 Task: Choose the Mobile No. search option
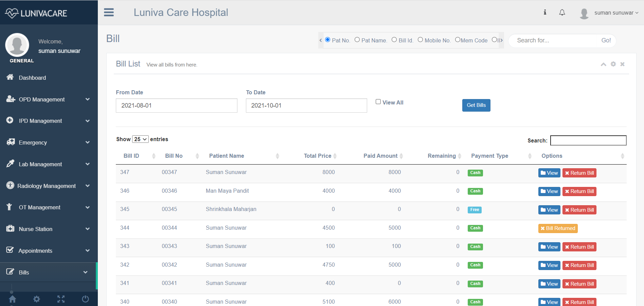tap(421, 39)
